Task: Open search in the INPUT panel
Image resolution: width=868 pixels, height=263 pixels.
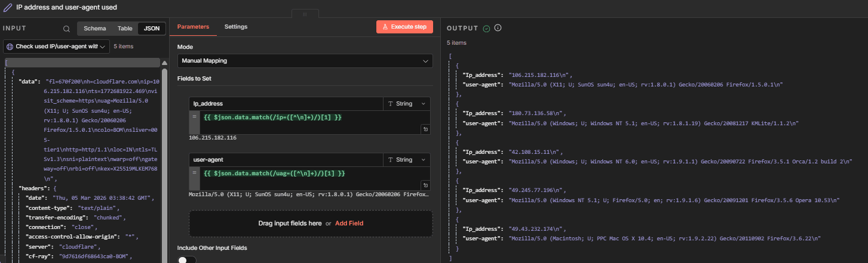Action: pos(67,29)
